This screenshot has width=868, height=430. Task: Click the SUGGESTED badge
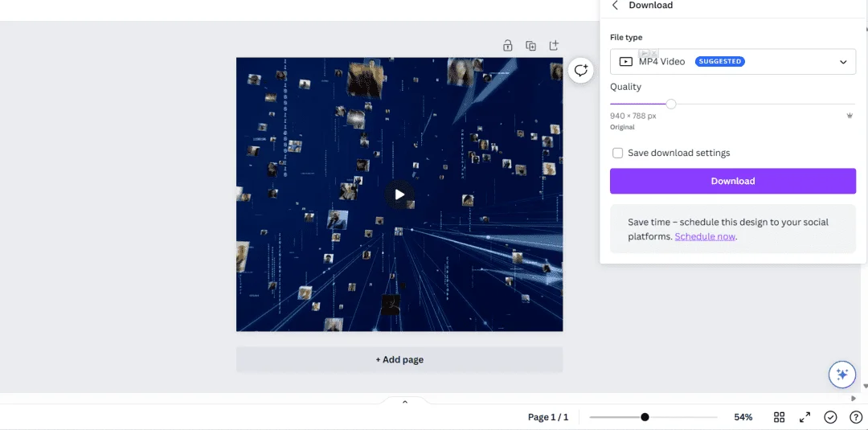(x=719, y=61)
